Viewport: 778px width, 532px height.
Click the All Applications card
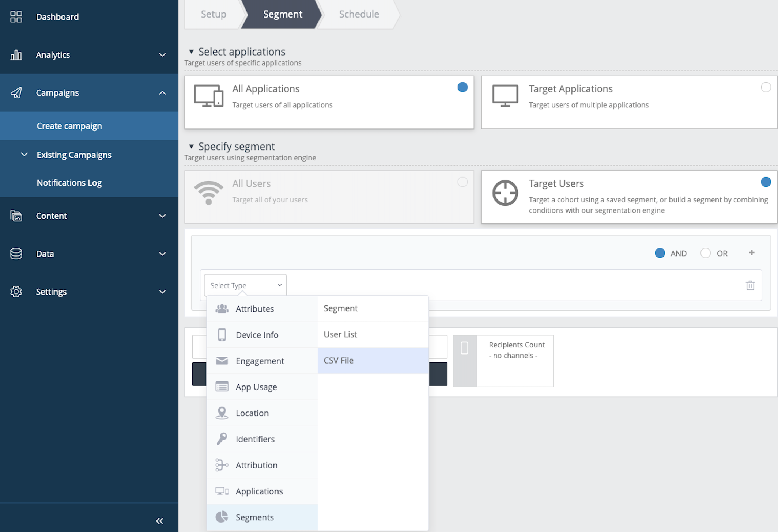coord(329,102)
